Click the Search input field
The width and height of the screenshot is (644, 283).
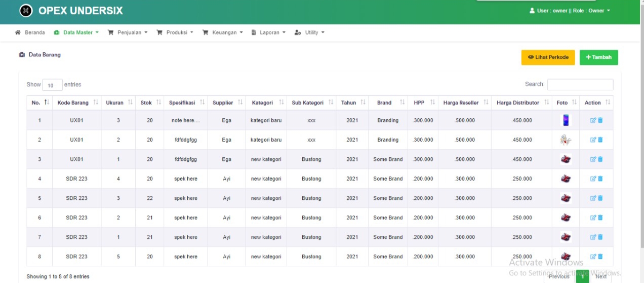click(x=580, y=85)
